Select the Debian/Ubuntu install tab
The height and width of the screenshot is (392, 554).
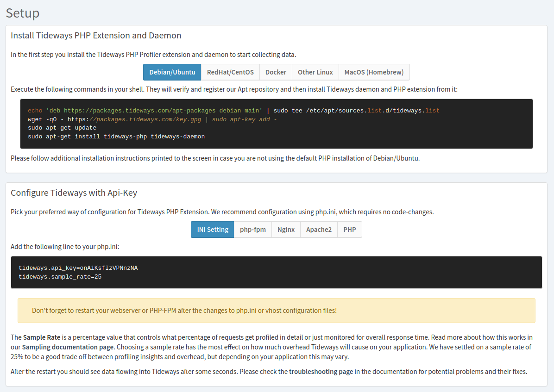172,72
